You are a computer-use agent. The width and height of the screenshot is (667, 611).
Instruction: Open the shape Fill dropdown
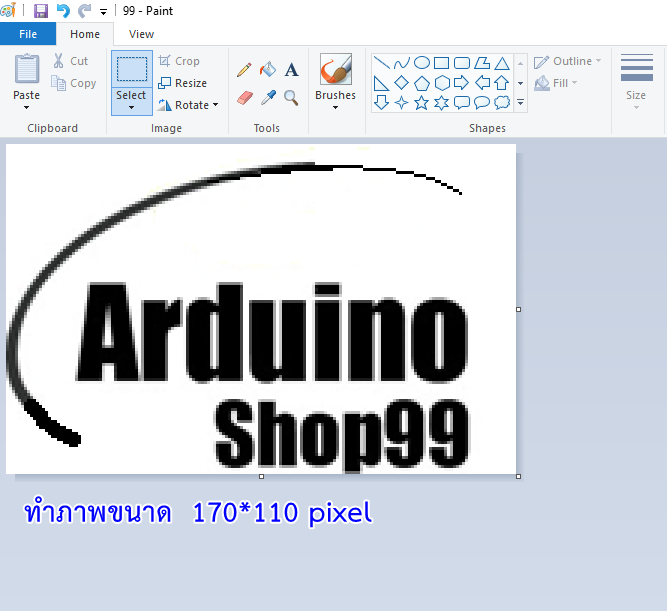point(556,83)
